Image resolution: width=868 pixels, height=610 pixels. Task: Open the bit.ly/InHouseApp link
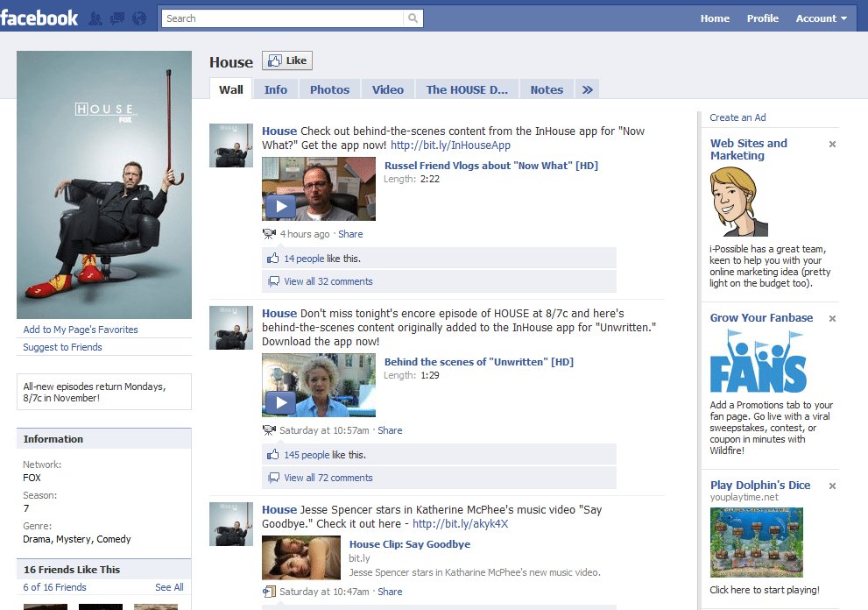pos(450,145)
